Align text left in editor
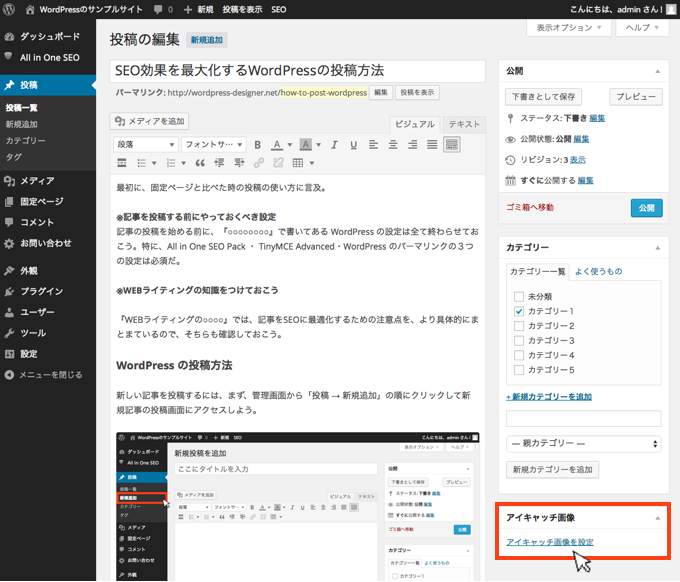 373,144
